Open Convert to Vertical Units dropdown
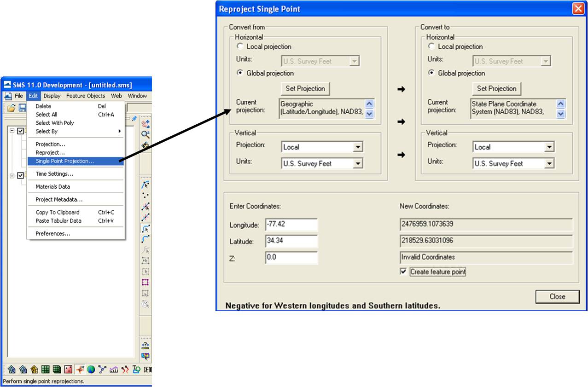 click(549, 163)
